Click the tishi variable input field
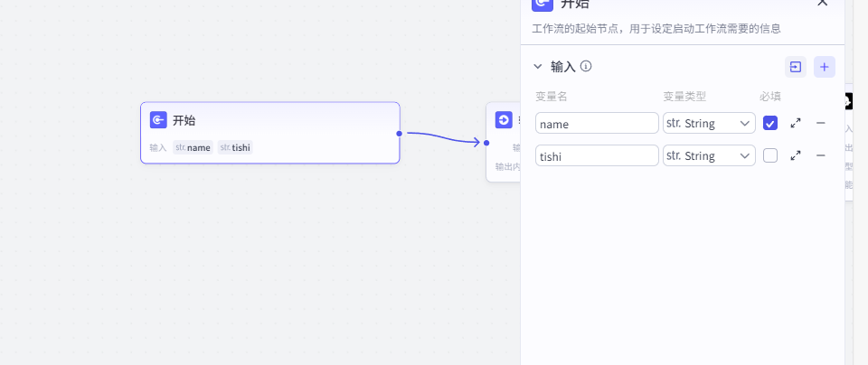This screenshot has width=868, height=365. 597,155
